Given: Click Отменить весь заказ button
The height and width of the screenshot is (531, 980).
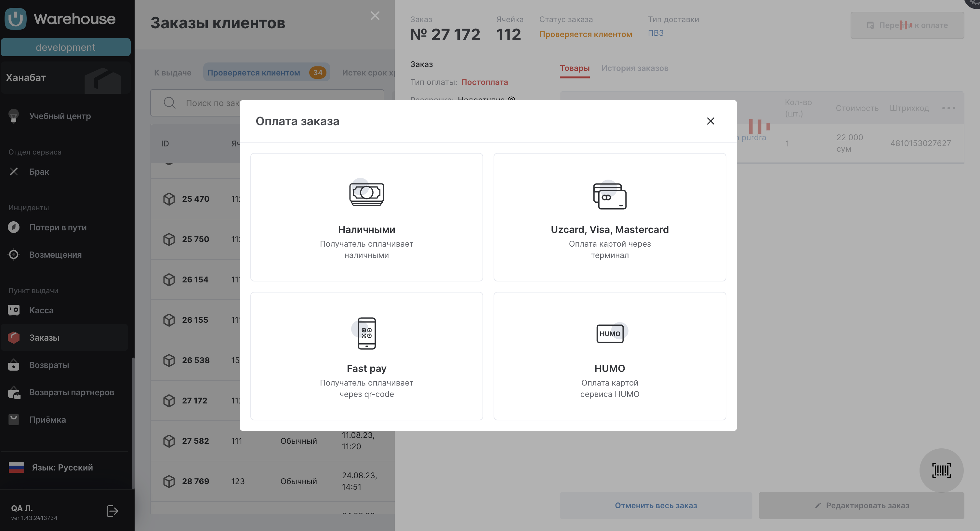Looking at the screenshot, I should [x=656, y=506].
